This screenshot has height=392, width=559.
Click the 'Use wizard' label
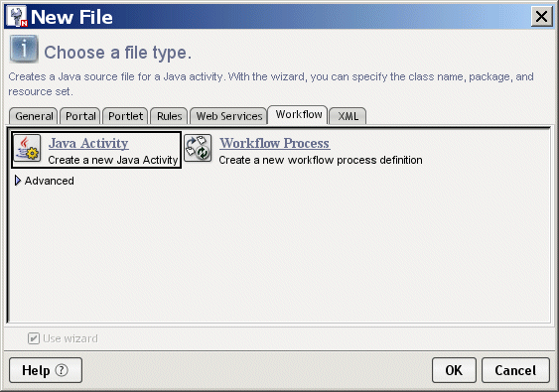[70, 338]
